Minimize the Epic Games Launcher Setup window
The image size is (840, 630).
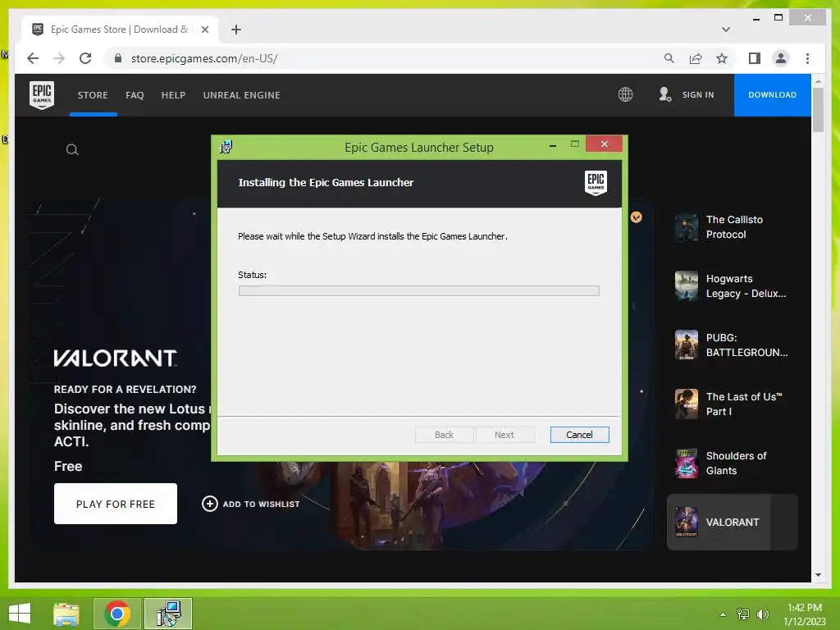coord(553,144)
